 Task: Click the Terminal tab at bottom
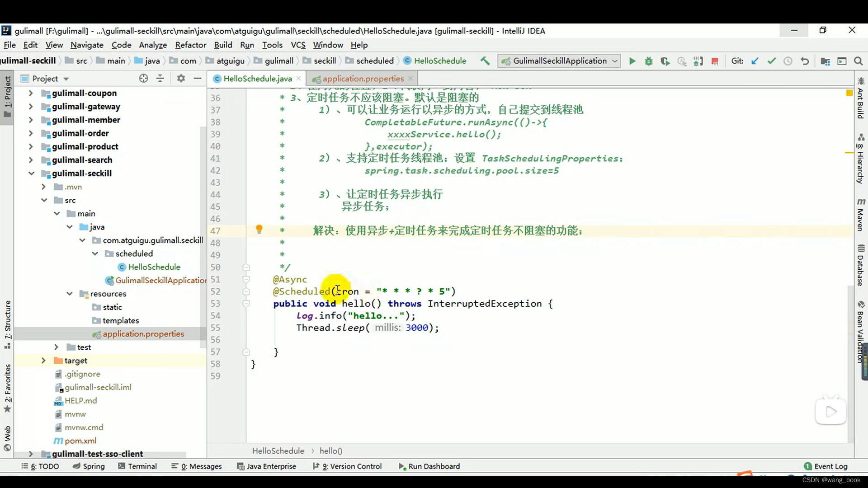click(142, 467)
